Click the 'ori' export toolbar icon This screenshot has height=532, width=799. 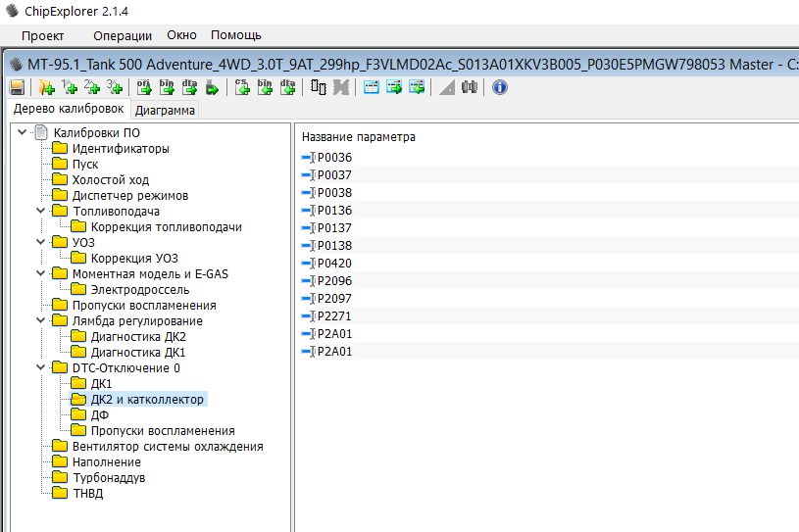tap(144, 87)
